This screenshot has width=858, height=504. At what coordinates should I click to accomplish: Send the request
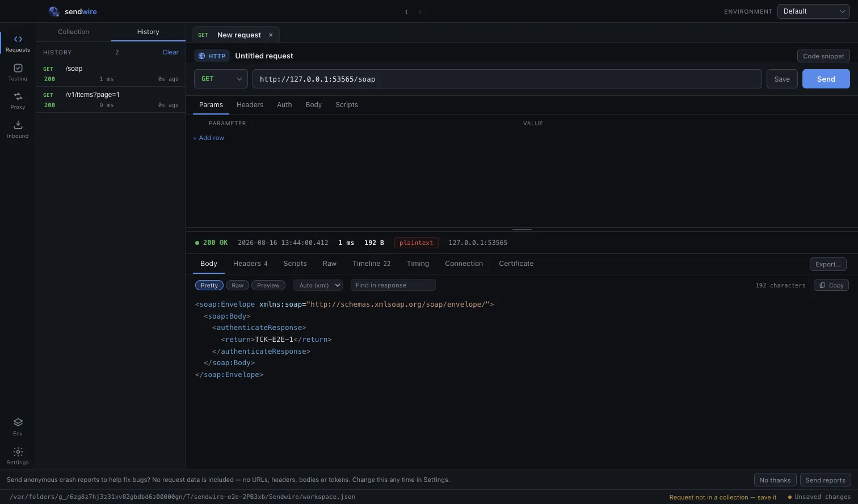(x=826, y=79)
